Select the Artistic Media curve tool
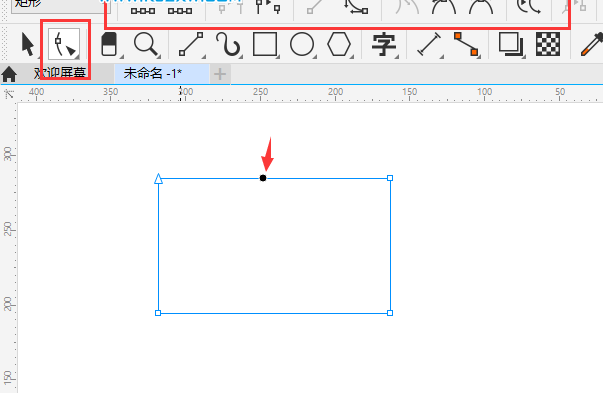Viewport: 603px width, 393px height. [x=228, y=44]
